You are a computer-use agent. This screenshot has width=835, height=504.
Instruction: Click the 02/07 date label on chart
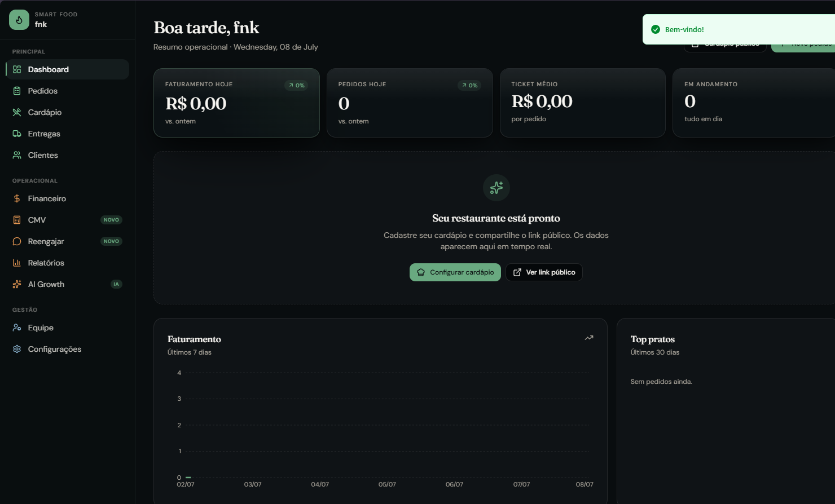click(186, 484)
